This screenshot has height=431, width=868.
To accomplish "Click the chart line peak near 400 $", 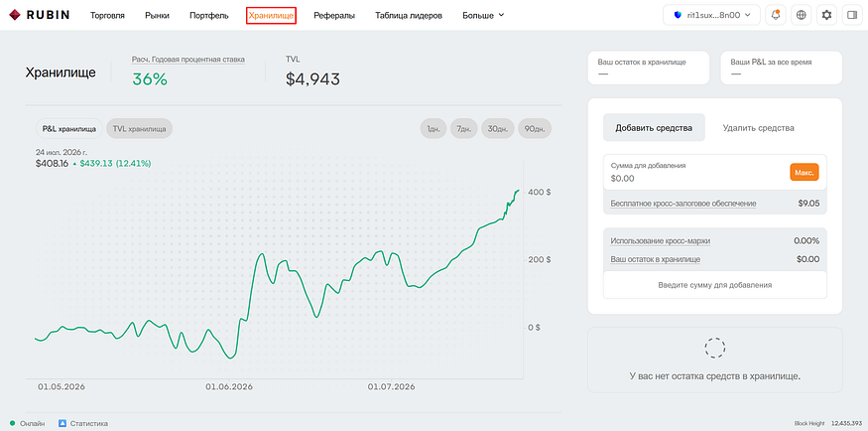I will click(x=517, y=191).
